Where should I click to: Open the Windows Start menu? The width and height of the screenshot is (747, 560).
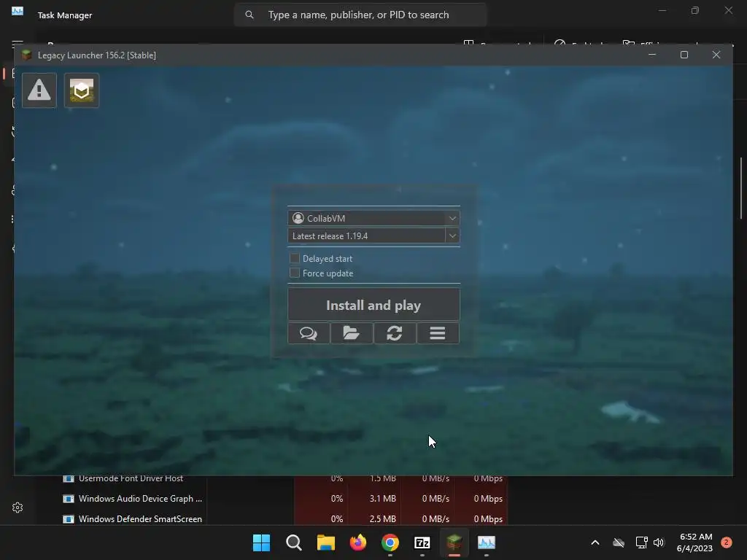262,542
